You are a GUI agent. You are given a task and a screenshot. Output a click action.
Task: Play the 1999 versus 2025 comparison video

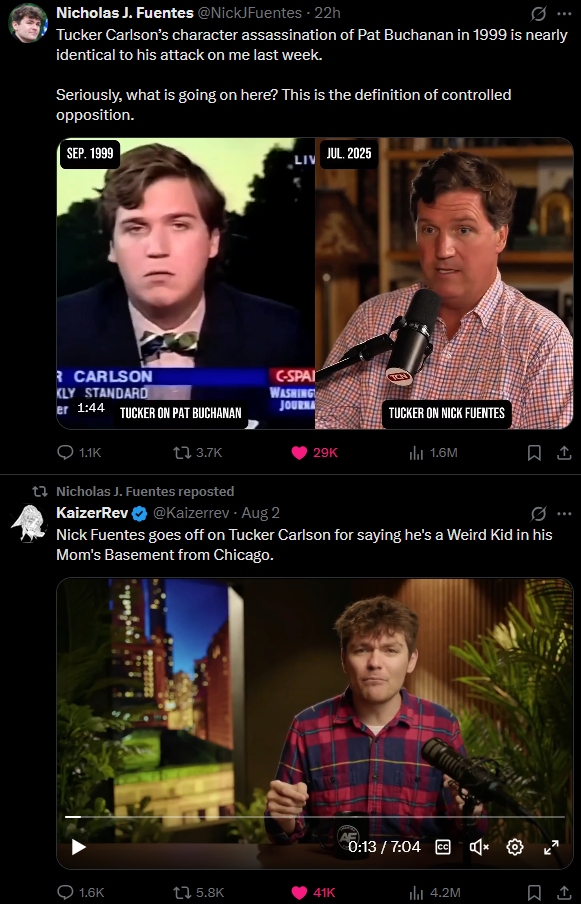(315, 284)
